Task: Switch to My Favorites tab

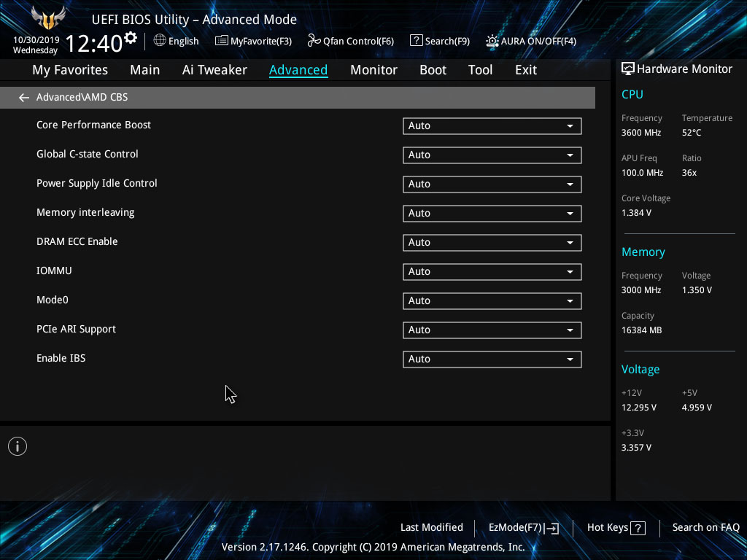Action: (70, 70)
